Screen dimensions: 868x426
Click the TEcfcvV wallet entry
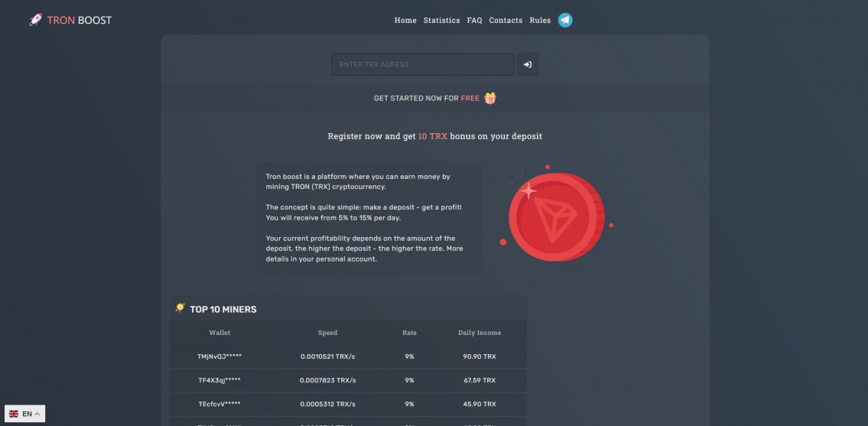(219, 404)
